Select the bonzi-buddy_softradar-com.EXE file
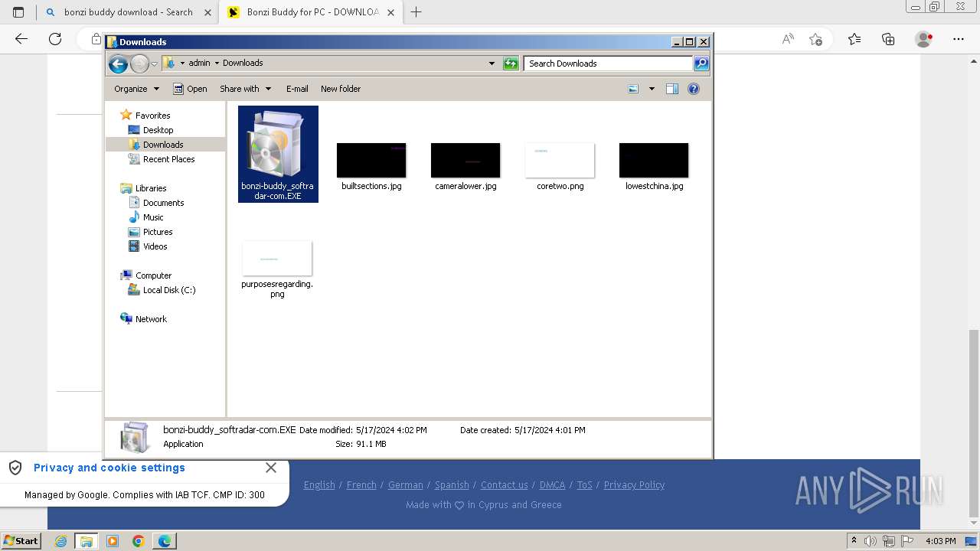Screen dimensions: 980x551 coord(278,154)
